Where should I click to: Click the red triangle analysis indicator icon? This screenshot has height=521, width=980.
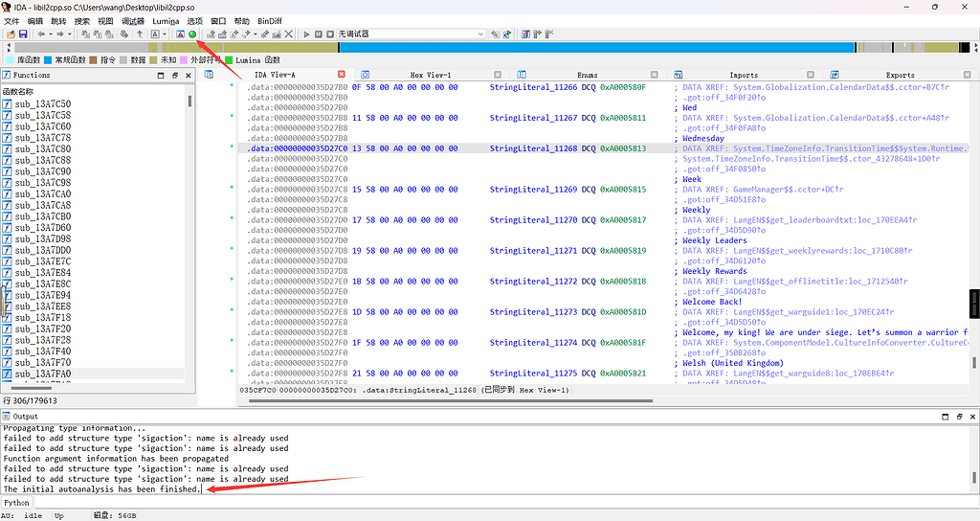(x=180, y=34)
